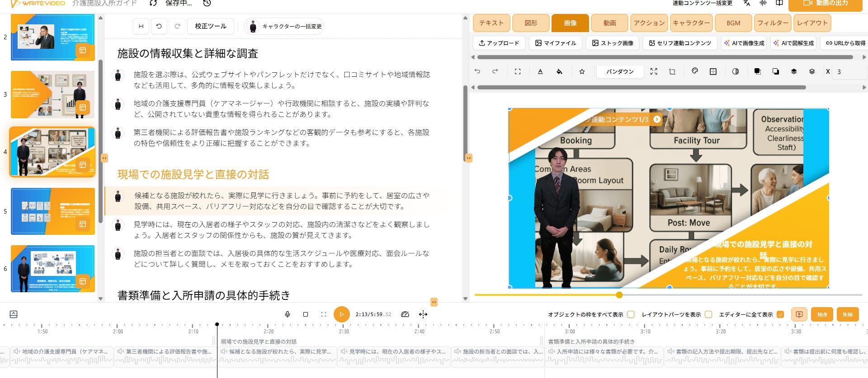Click the star favorite icon

pyautogui.click(x=582, y=71)
